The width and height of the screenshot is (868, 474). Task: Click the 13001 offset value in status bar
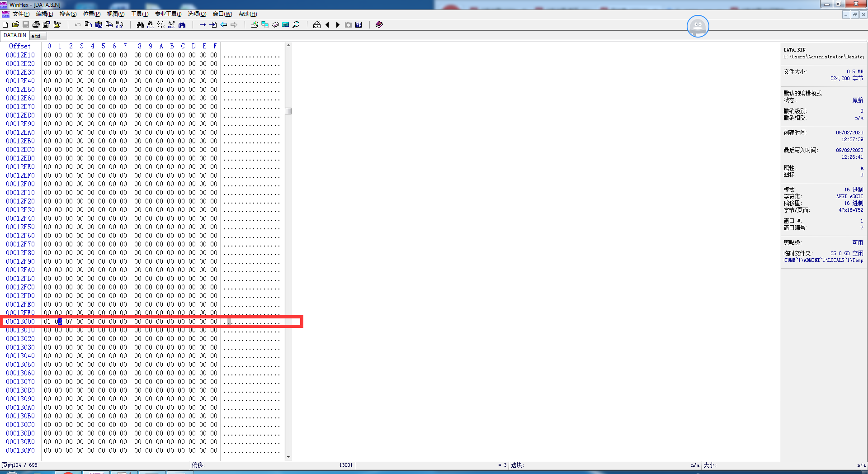coord(346,465)
